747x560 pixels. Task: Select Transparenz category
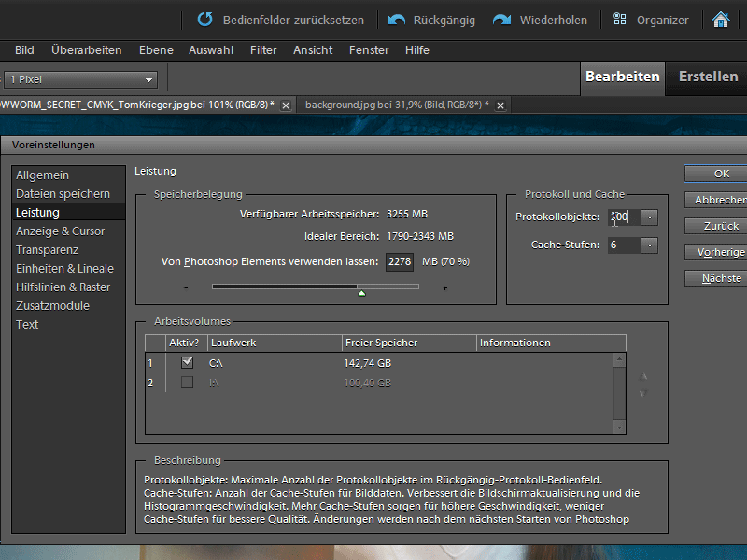click(x=68, y=250)
